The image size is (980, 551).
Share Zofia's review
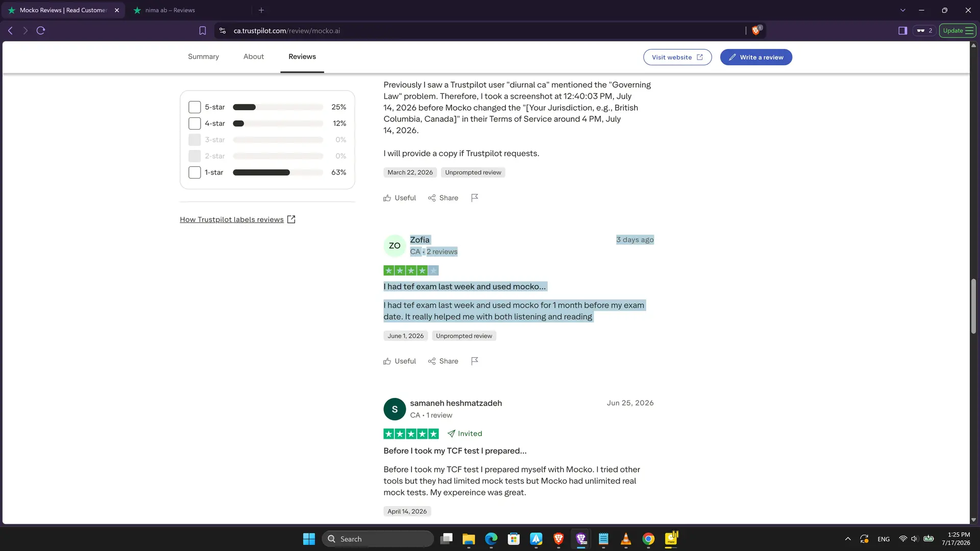pos(443,361)
